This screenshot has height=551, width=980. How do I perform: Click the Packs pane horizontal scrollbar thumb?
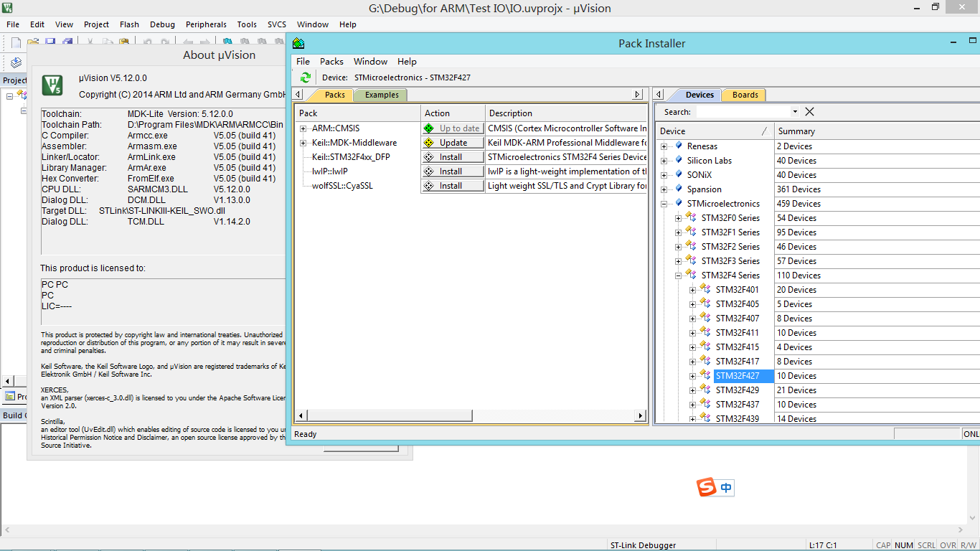coord(390,415)
